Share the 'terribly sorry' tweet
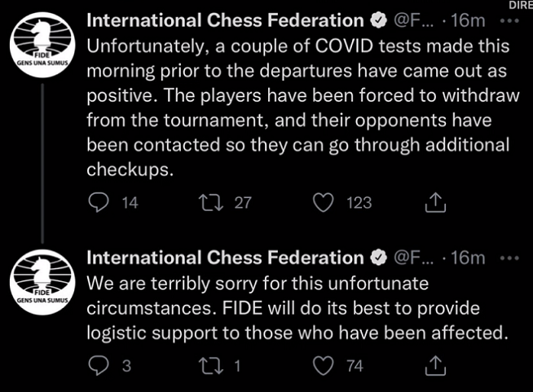This screenshot has height=392, width=533. point(436,366)
